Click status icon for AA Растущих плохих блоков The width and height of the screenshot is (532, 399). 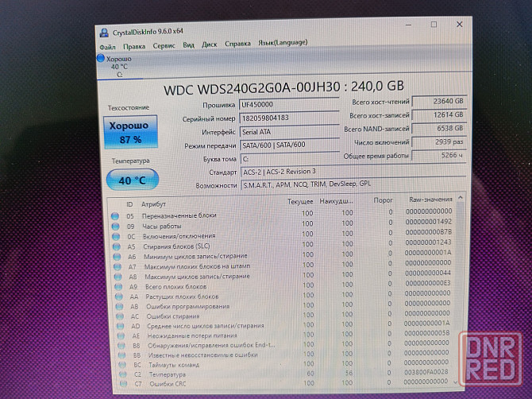(x=119, y=296)
